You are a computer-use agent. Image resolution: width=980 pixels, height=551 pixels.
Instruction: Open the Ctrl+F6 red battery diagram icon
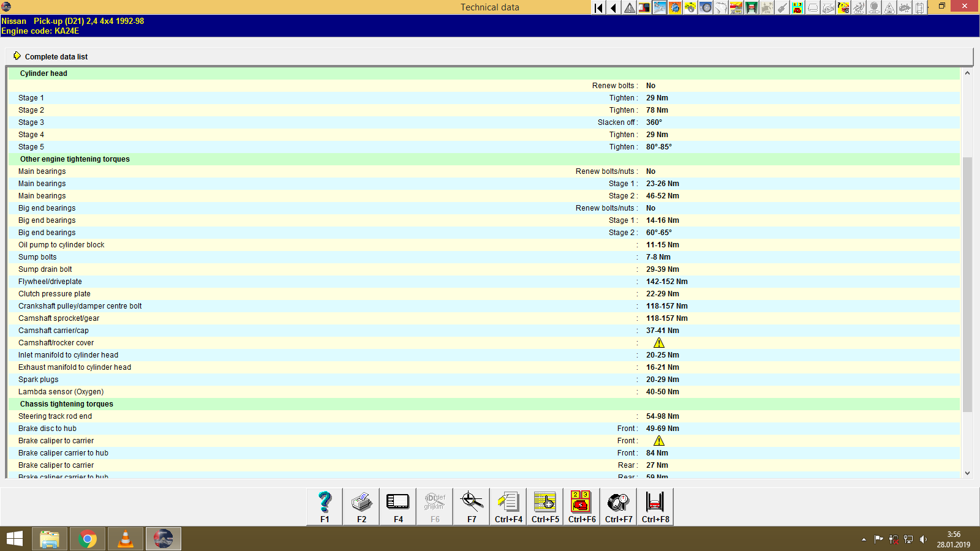(581, 506)
